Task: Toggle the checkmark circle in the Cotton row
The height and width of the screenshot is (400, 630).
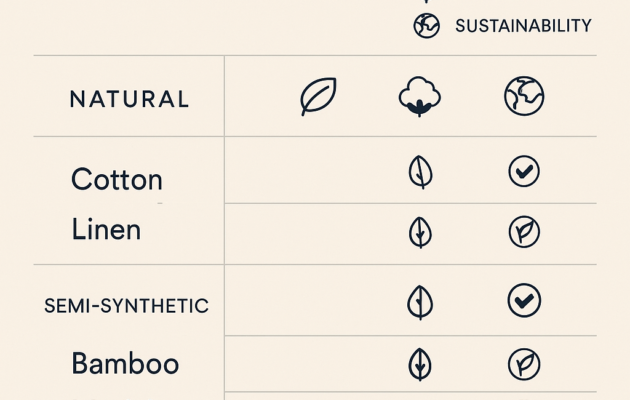Action: tap(524, 172)
